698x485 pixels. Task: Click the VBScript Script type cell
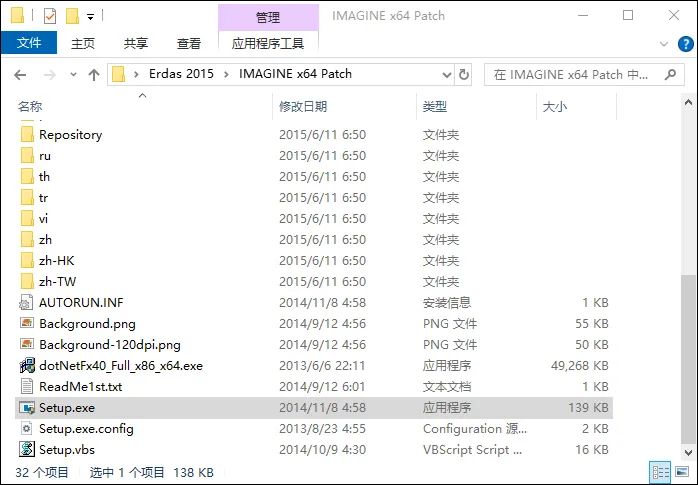(472, 450)
